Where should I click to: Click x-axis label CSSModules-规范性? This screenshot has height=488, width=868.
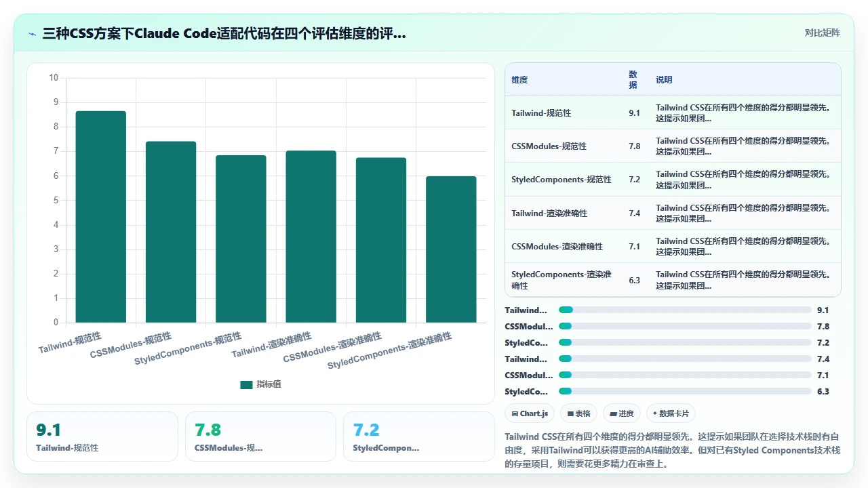[131, 345]
